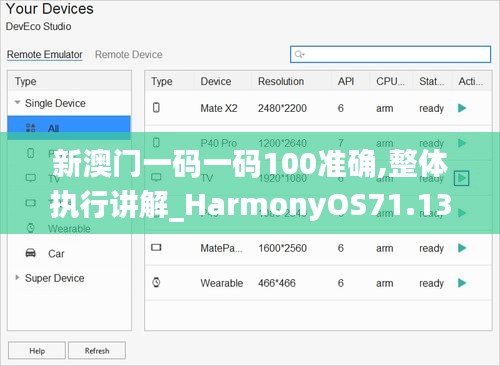Collapse the Single Device tree node
Viewport: 500px width, 366px height.
[x=17, y=102]
